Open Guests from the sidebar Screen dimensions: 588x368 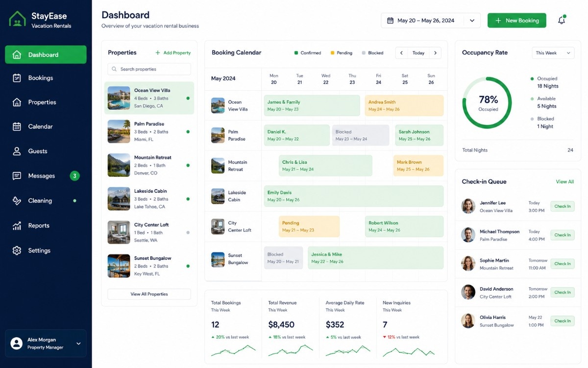(46, 151)
